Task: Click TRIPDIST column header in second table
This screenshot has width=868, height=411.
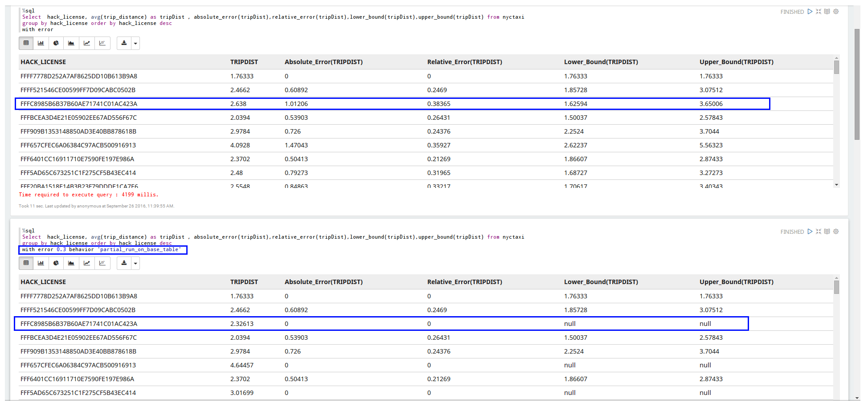Action: pos(244,282)
